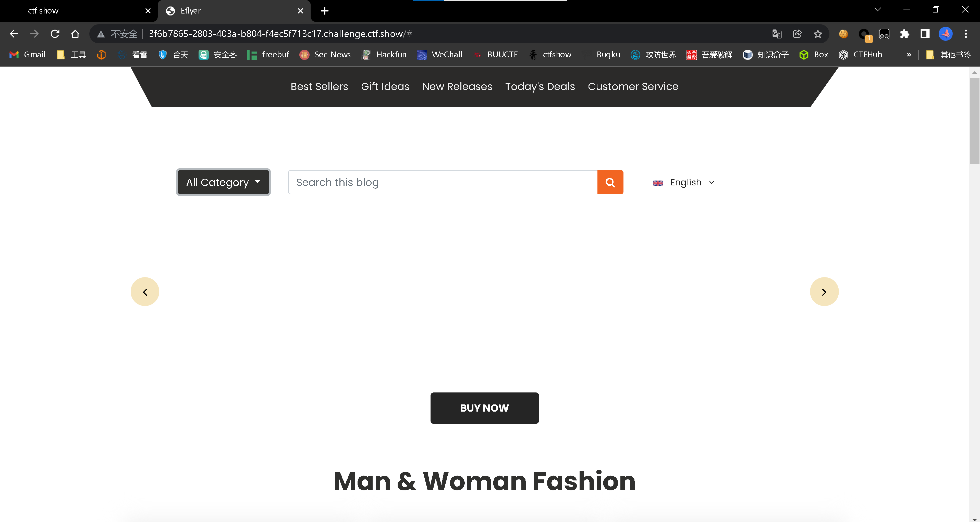This screenshot has height=522, width=980.
Task: Bookmark this page with the star icon
Action: pyautogui.click(x=817, y=34)
